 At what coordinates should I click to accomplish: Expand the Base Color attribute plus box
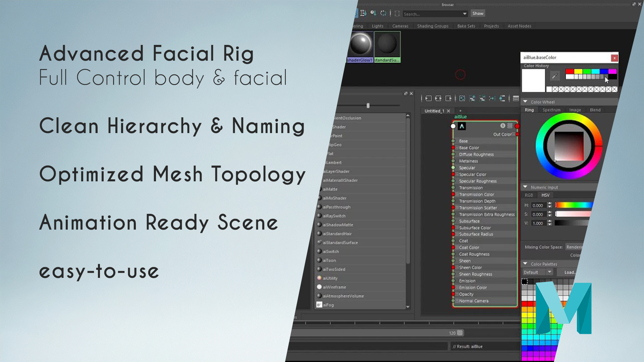click(x=457, y=147)
